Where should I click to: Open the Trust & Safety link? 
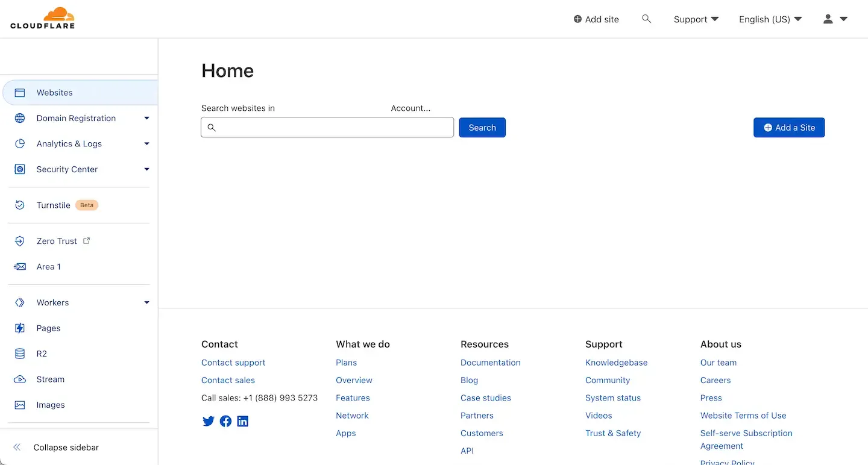(x=613, y=433)
